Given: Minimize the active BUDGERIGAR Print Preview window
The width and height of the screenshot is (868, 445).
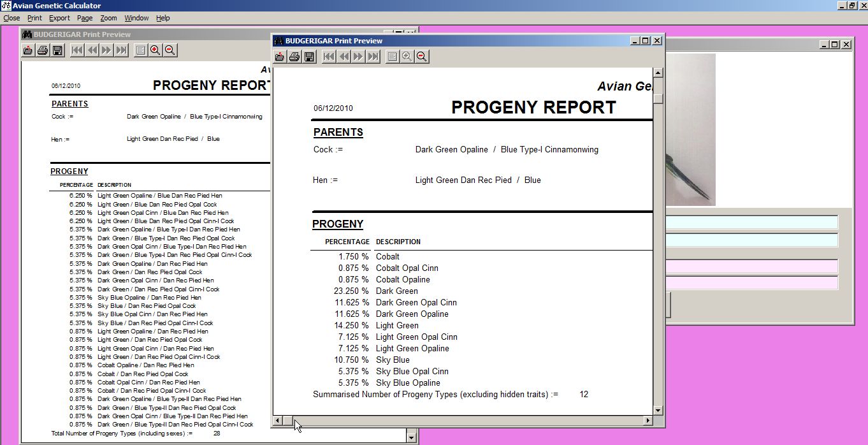Looking at the screenshot, I should coord(635,41).
